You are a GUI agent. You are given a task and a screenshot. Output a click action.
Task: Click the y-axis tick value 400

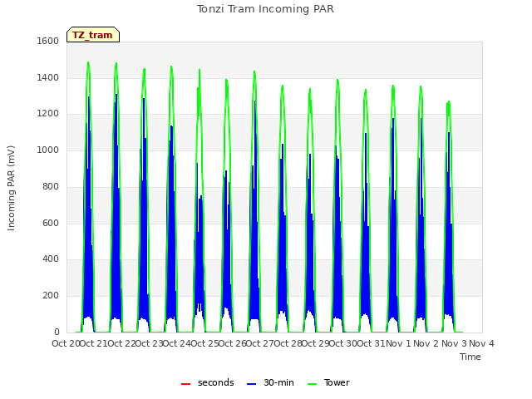tap(51, 259)
